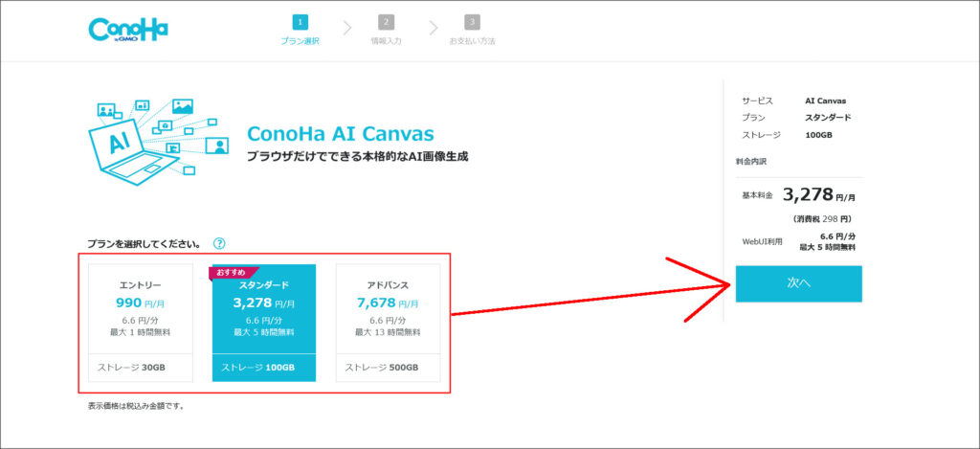Click 最大 1 時間無料 text
The width and height of the screenshot is (980, 449).
tap(141, 332)
